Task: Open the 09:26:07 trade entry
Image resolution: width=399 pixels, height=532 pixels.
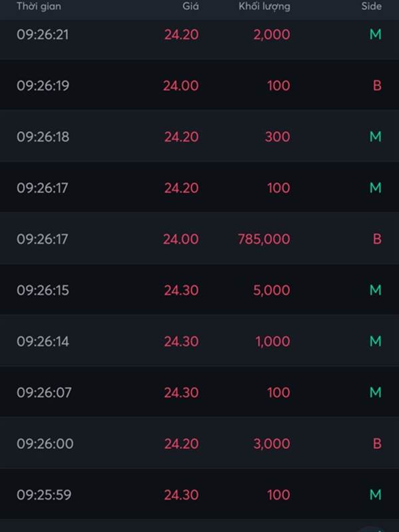Action: (x=199, y=392)
